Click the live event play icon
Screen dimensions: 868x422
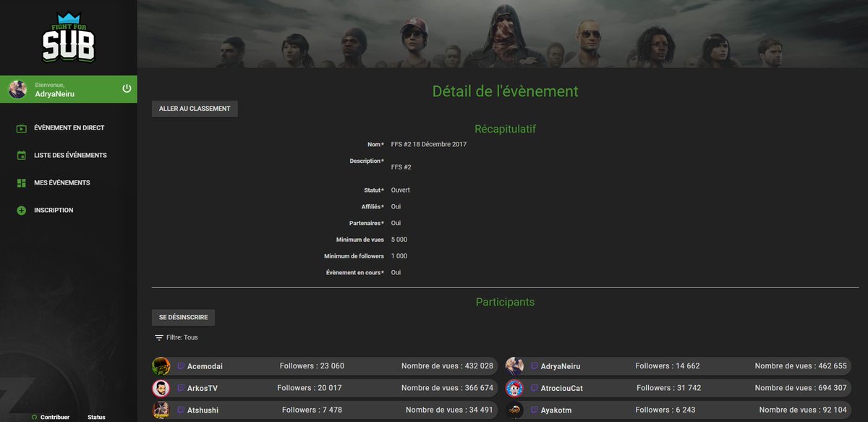pos(22,128)
